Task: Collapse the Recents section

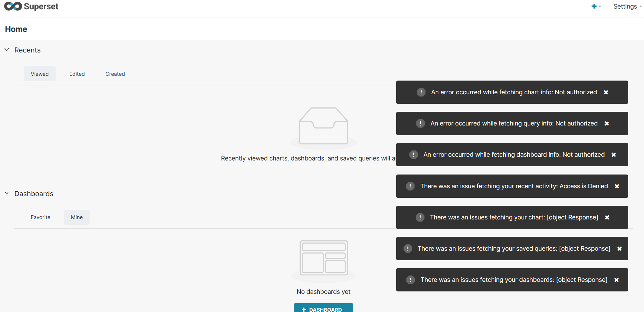Action: tap(7, 49)
